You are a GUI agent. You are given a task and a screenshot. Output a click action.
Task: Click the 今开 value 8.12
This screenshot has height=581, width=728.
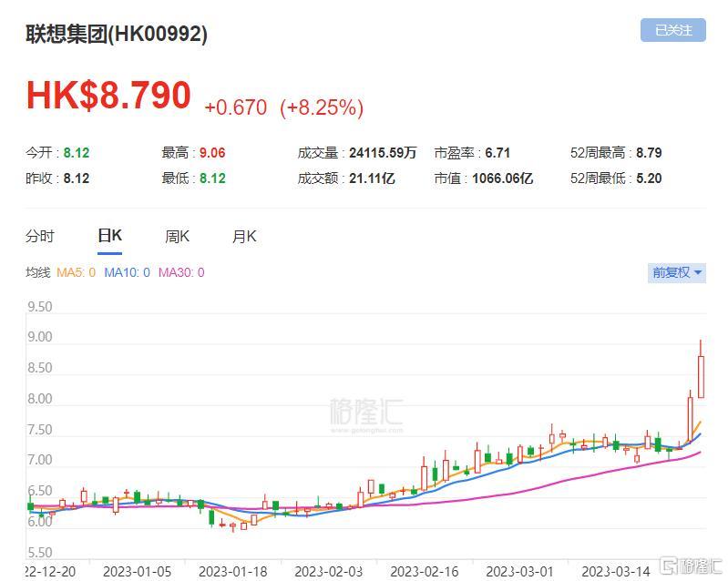point(77,153)
